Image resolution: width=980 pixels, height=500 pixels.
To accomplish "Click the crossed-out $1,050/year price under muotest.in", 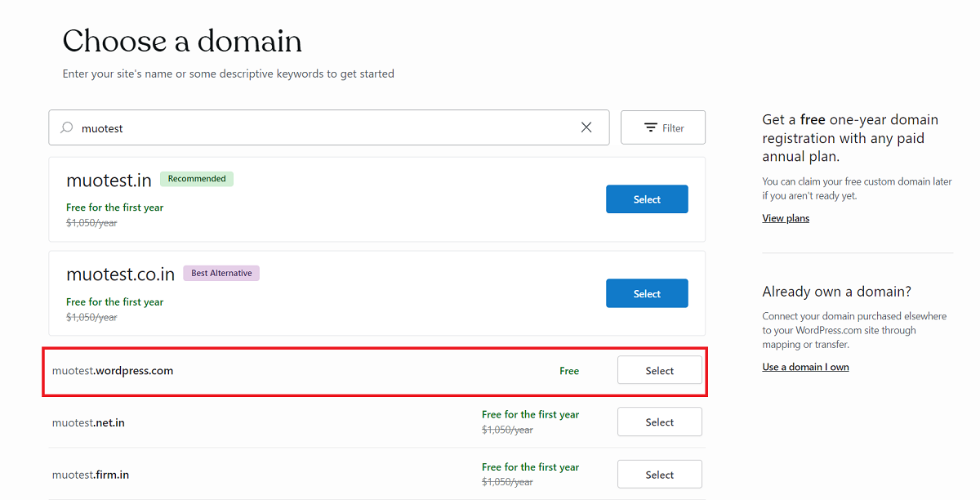I will 90,222.
